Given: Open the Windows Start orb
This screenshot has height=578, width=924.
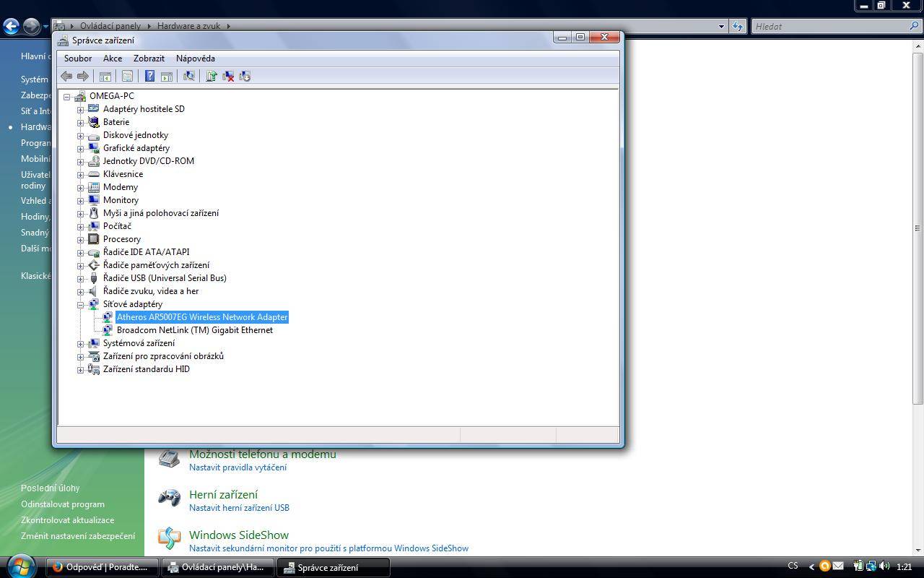Looking at the screenshot, I should 21,566.
